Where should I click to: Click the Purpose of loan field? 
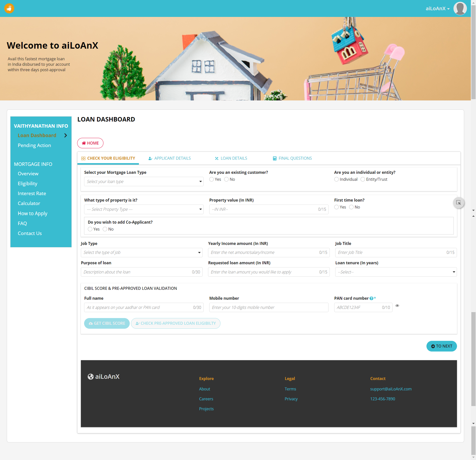pyautogui.click(x=142, y=272)
